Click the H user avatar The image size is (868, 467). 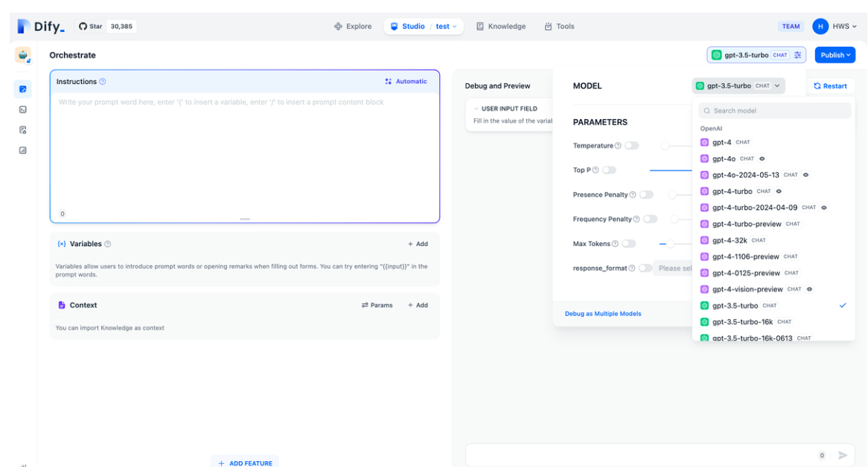pyautogui.click(x=820, y=26)
